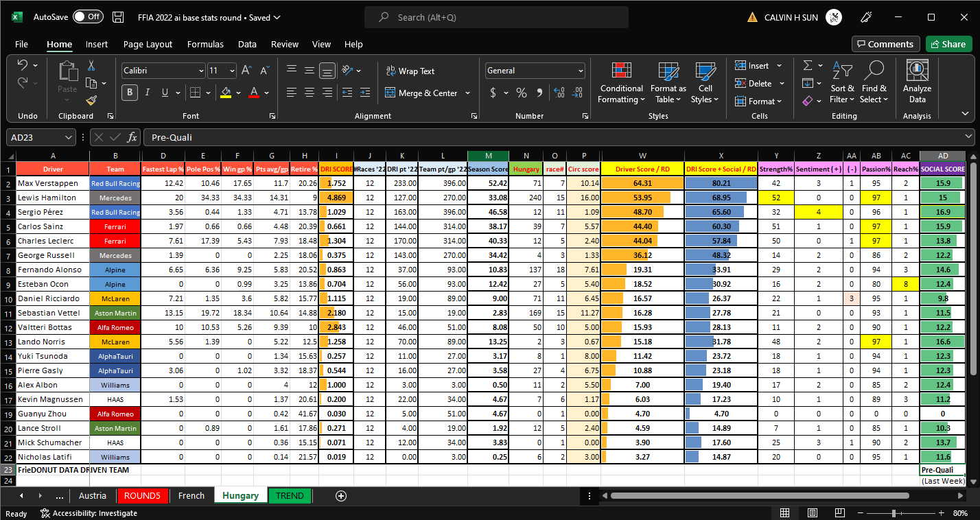Open the file name saved-status dropdown

(277, 17)
